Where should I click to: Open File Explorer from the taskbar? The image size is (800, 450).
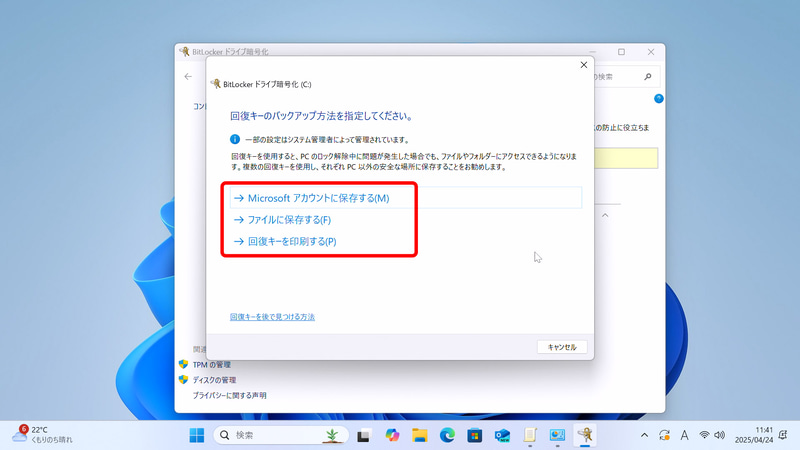click(x=420, y=435)
